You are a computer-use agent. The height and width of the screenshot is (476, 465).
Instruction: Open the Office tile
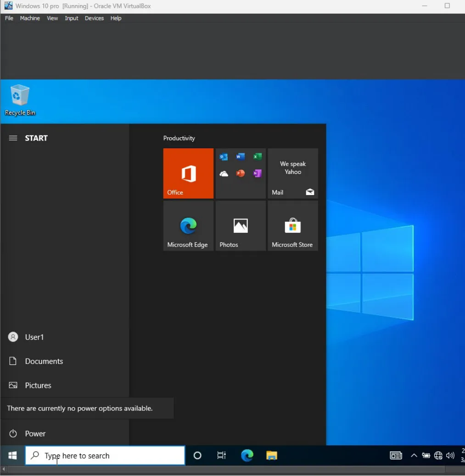tap(188, 174)
